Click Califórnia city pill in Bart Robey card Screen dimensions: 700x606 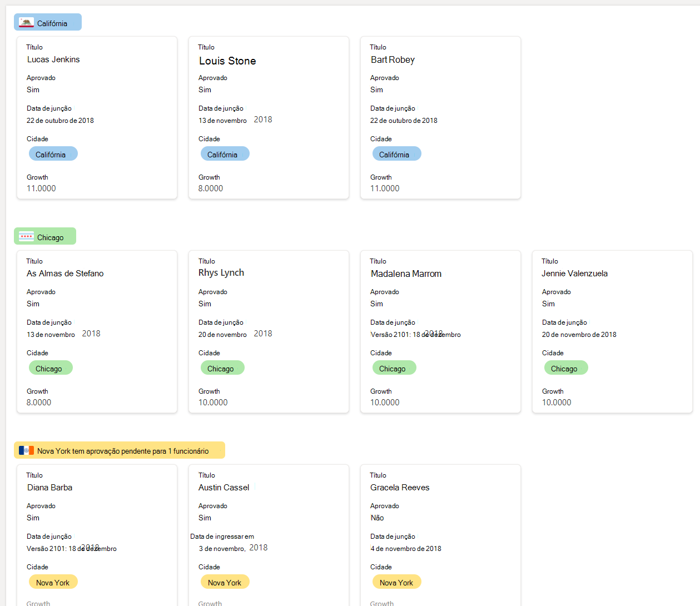[x=397, y=154]
